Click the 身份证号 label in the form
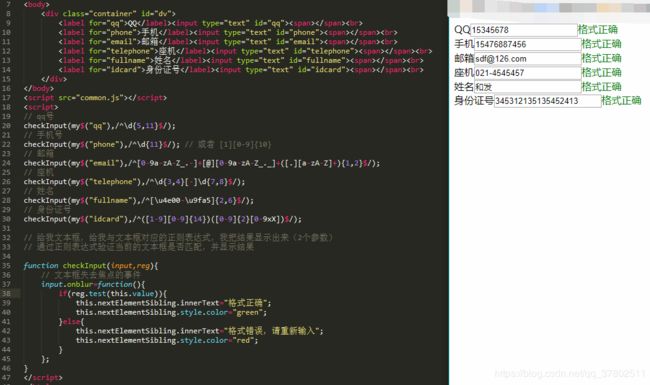The width and height of the screenshot is (650, 385). point(474,101)
